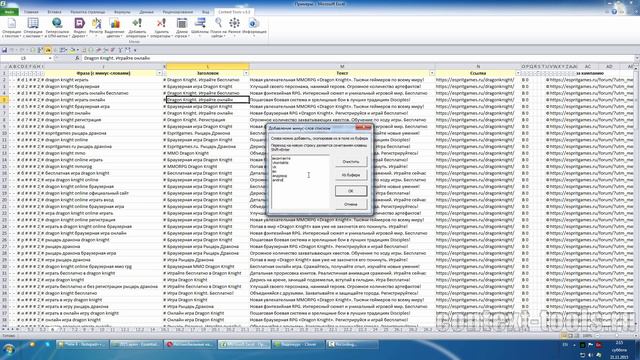Open the remove operators tool
Viewport: 640px width, 360px height.
[162, 28]
